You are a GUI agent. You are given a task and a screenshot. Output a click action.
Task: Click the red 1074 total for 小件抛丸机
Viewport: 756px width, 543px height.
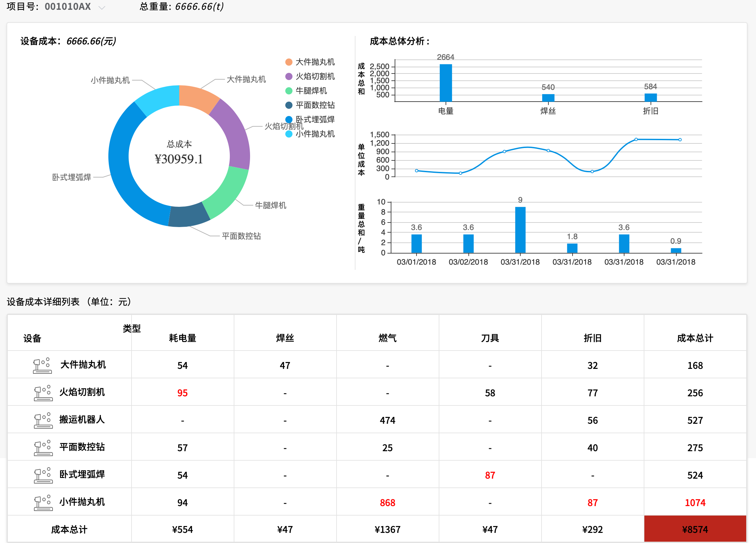click(x=695, y=502)
